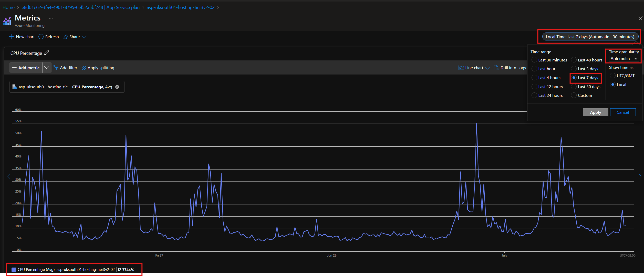
Task: Pan chart left with the left arrow
Action: (x=9, y=176)
